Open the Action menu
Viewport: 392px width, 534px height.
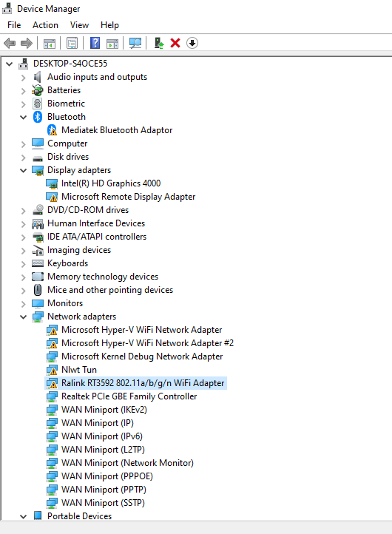coord(45,25)
